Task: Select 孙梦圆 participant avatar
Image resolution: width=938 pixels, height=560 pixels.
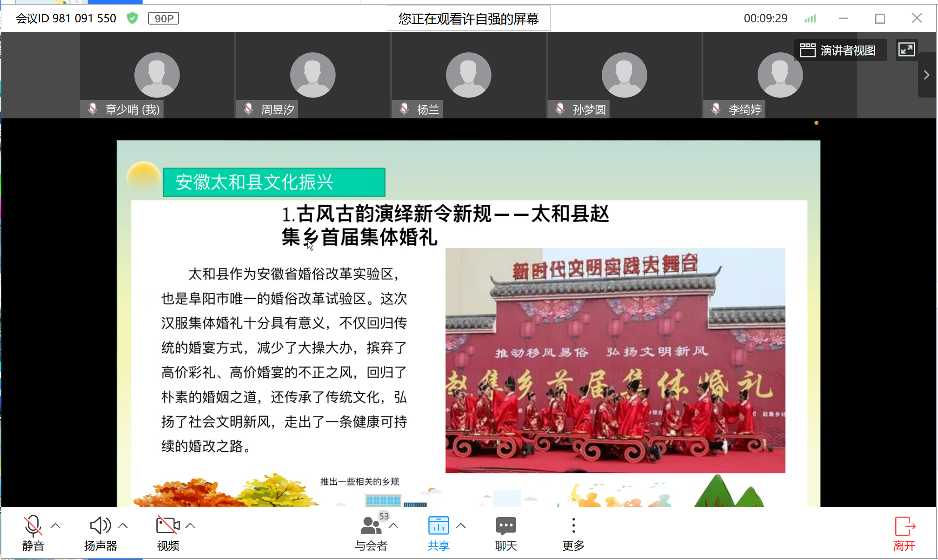Action: pos(624,75)
